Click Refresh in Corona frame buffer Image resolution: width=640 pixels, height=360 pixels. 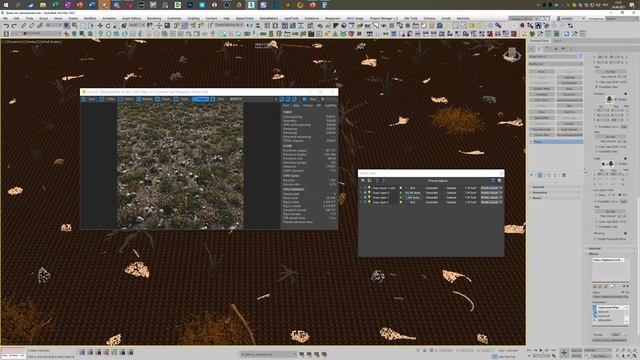pyautogui.click(x=144, y=99)
